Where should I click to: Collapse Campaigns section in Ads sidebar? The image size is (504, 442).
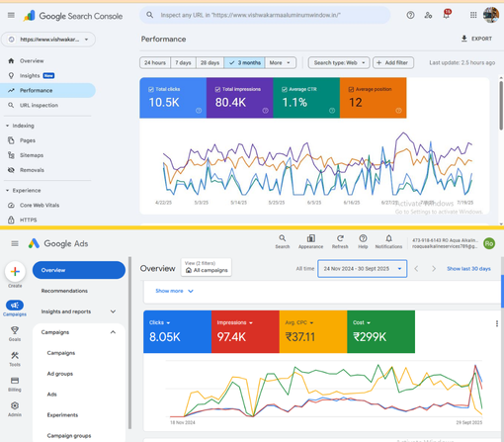point(113,332)
